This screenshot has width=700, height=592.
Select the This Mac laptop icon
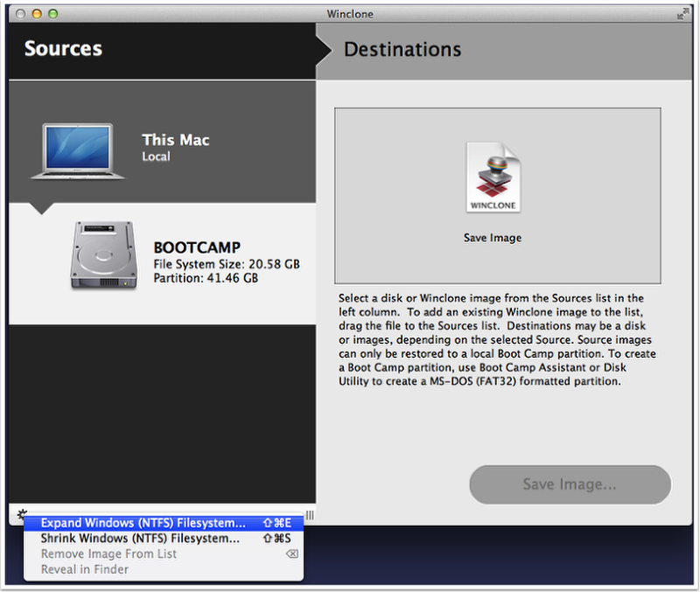[x=78, y=151]
